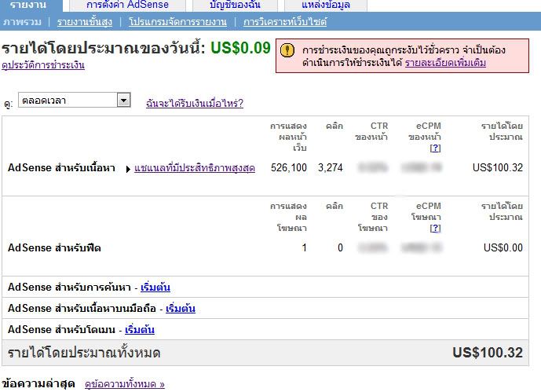Click the ฉันจะได้รับเงินเมื่อไหร่? link
The width and height of the screenshot is (541, 392).
tap(195, 103)
